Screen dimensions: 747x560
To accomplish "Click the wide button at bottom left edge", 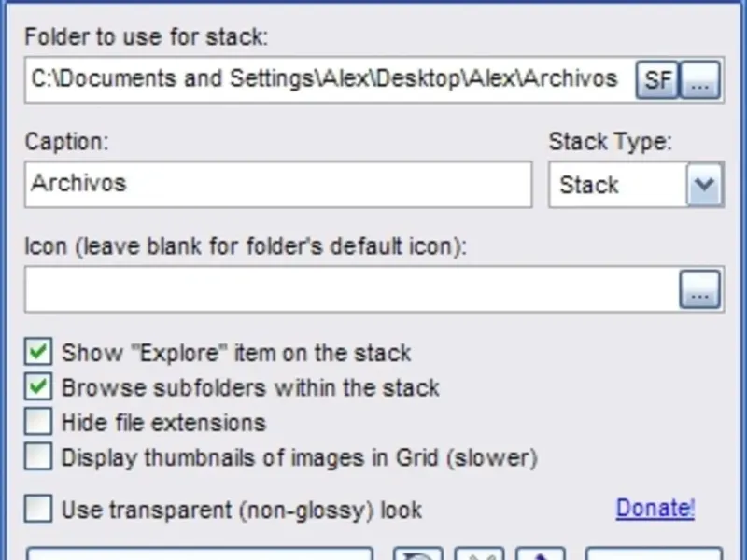I will click(x=200, y=553).
